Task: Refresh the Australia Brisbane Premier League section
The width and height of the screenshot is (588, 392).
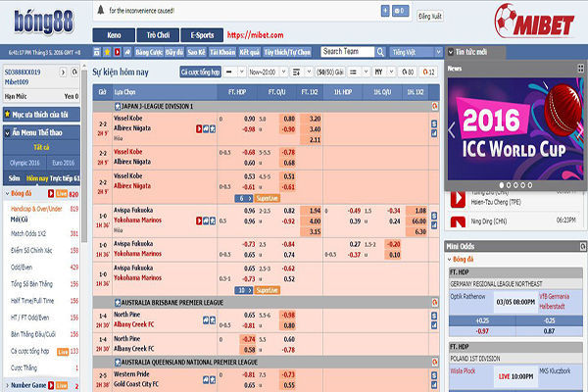Action: tap(434, 303)
